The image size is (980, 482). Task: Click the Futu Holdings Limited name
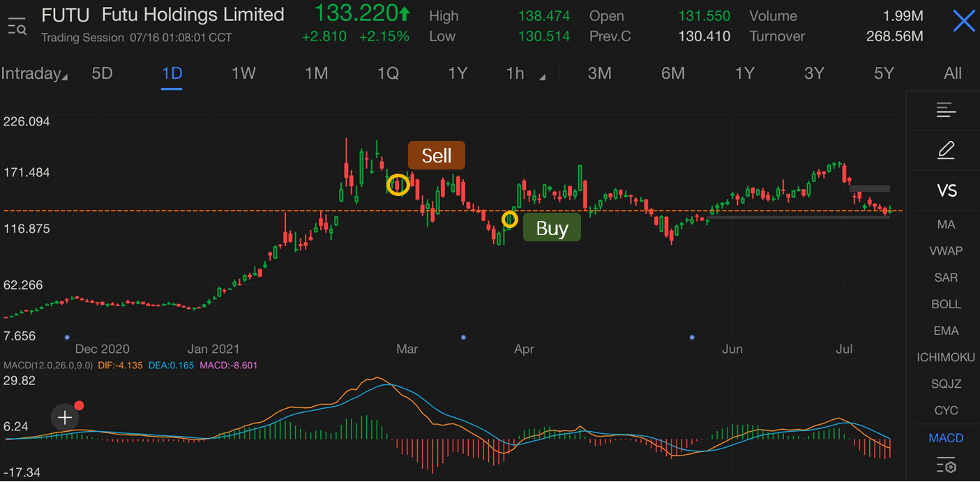[193, 15]
